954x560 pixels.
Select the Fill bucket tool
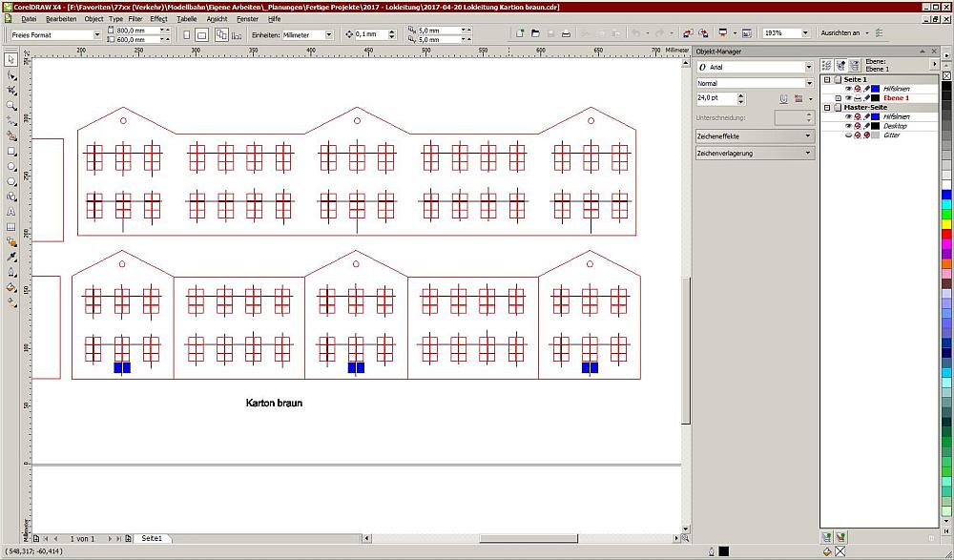(x=10, y=287)
